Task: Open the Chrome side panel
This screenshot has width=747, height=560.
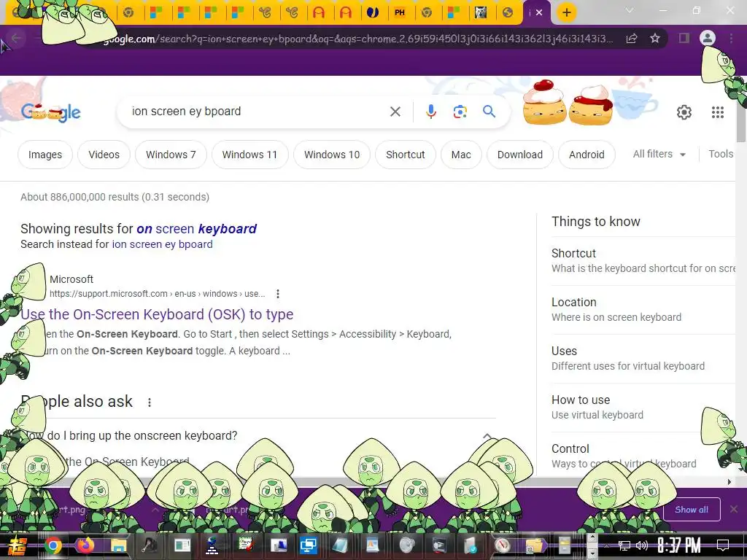Action: click(x=684, y=38)
